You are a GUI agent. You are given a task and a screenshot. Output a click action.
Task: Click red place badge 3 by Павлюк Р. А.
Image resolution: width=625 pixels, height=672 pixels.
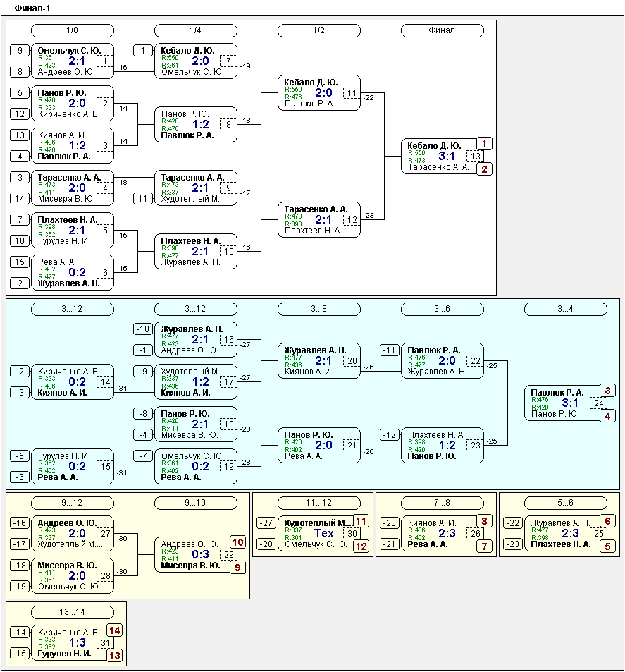(608, 391)
